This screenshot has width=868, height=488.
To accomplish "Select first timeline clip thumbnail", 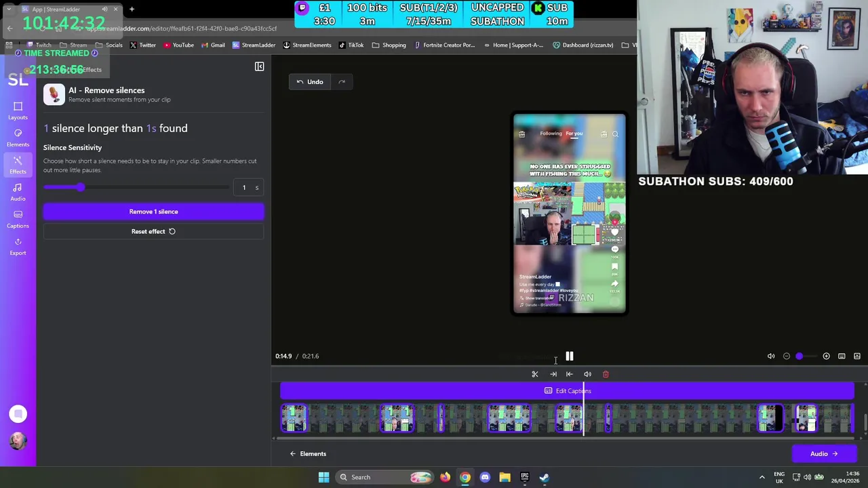I will [x=294, y=418].
